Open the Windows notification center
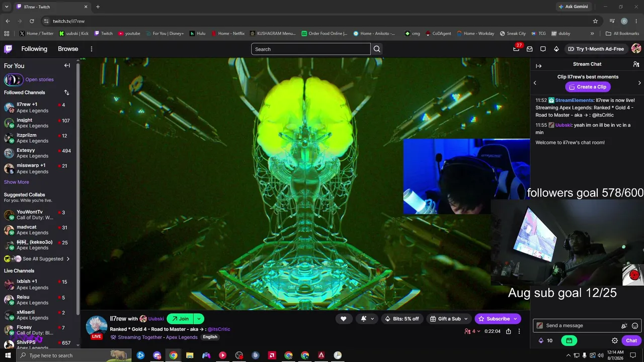Image resolution: width=644 pixels, height=362 pixels. 633,355
